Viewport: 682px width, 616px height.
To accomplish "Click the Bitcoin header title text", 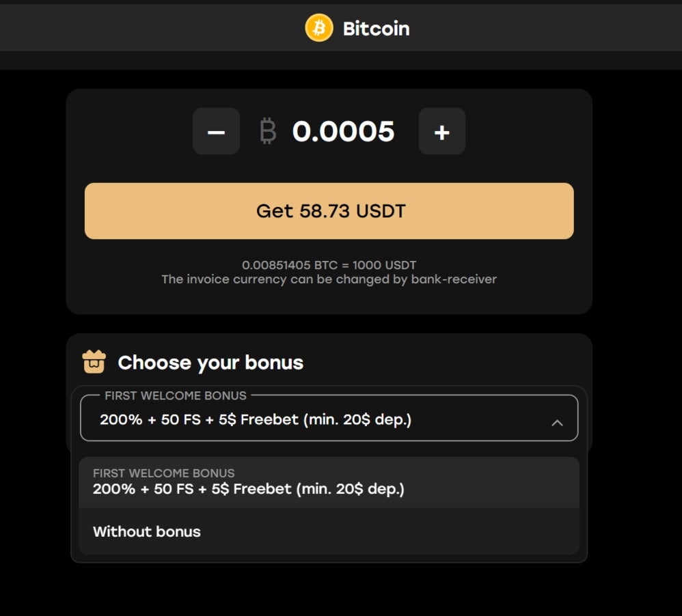I will pos(377,29).
